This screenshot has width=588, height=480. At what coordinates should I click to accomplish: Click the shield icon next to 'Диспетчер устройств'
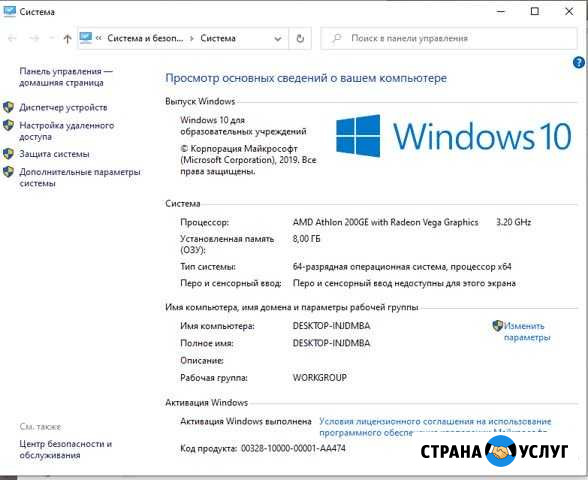(8, 107)
